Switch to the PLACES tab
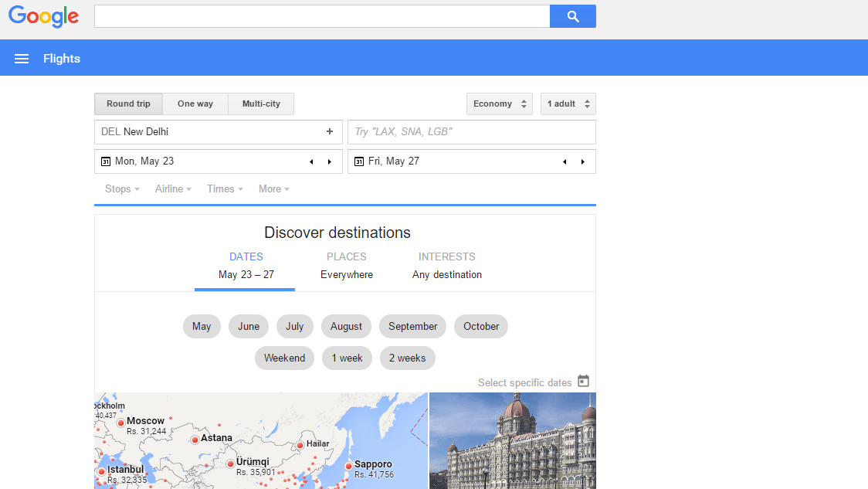868x489 pixels. (347, 266)
